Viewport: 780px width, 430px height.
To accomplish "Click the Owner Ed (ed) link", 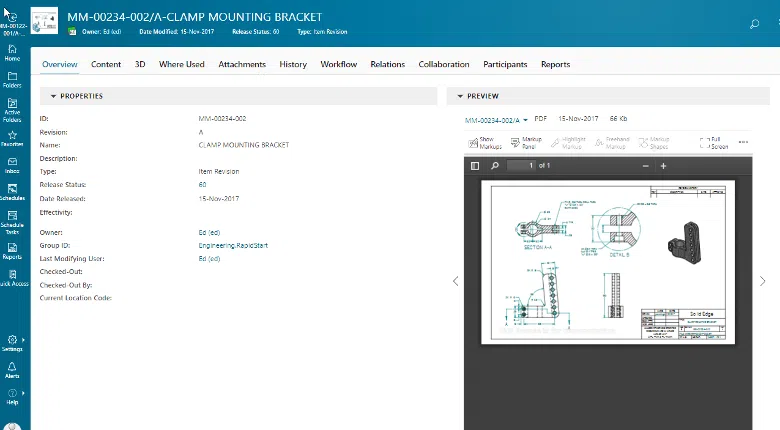I will pos(209,232).
